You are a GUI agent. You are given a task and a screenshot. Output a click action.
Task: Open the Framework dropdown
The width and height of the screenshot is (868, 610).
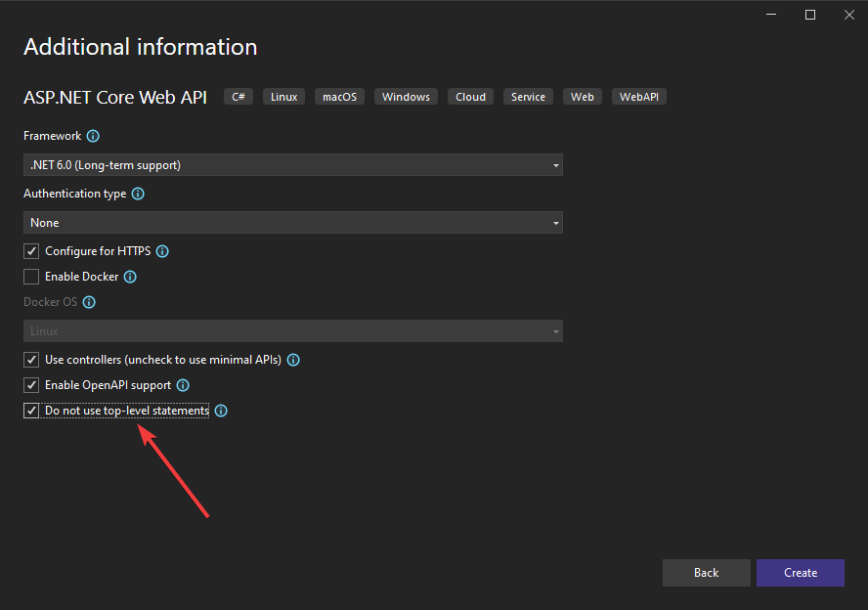coord(293,165)
